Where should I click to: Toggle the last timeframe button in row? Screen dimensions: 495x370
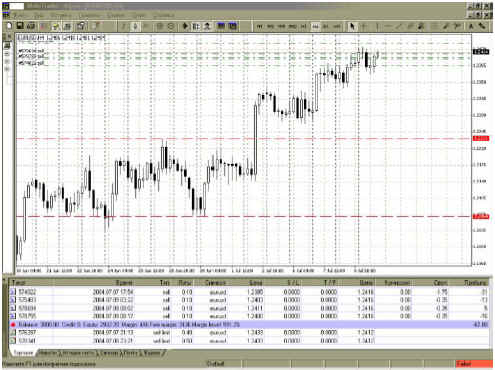click(x=337, y=26)
